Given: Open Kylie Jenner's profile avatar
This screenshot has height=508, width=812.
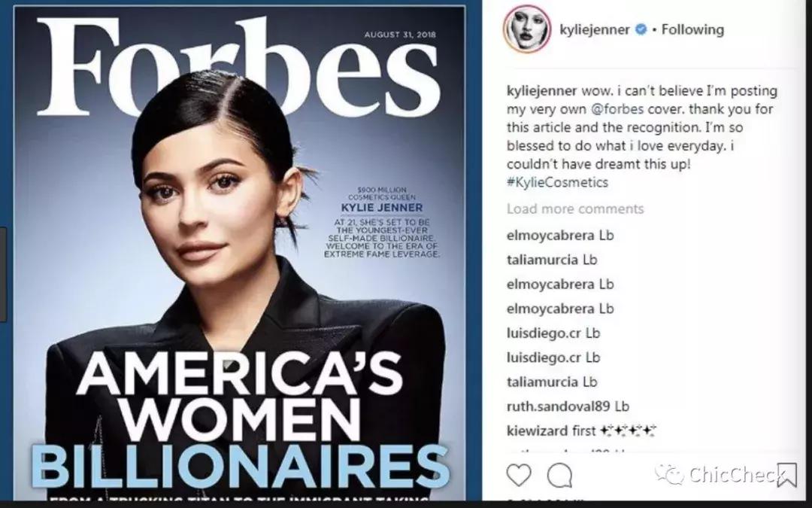Looking at the screenshot, I should coord(526,29).
